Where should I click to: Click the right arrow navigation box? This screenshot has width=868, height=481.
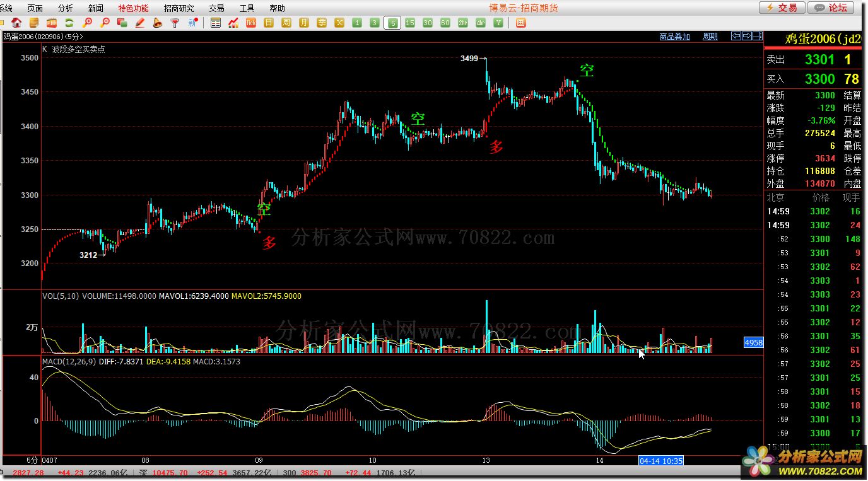746,36
